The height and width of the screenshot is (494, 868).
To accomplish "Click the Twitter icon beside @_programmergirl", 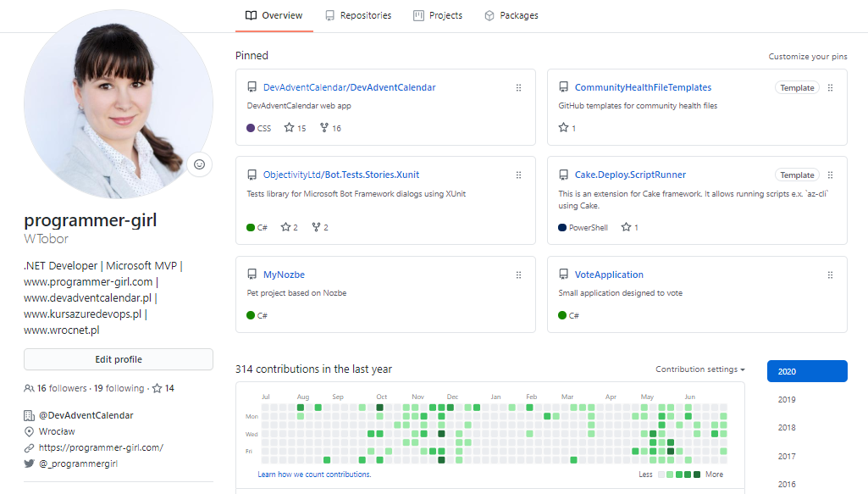I will (x=28, y=463).
